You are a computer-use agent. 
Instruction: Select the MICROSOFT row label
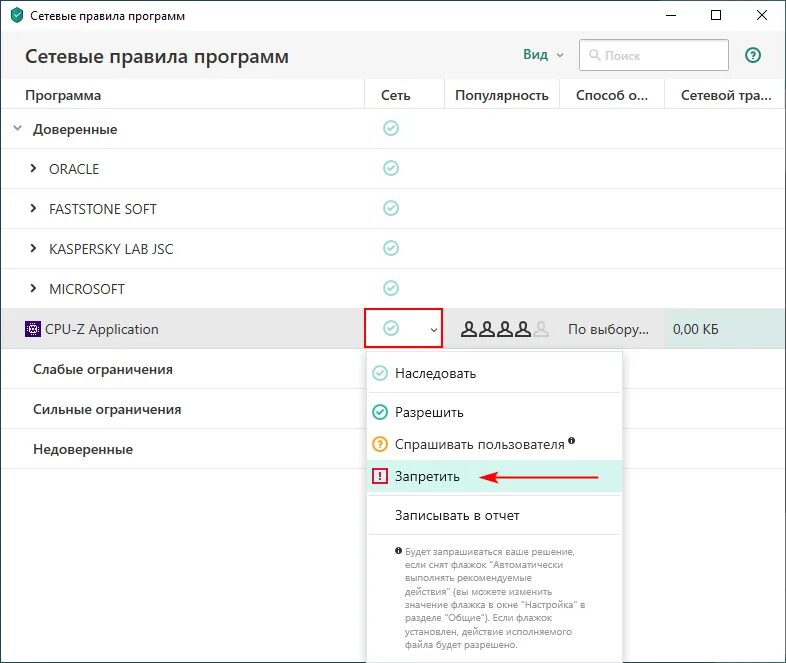click(87, 289)
